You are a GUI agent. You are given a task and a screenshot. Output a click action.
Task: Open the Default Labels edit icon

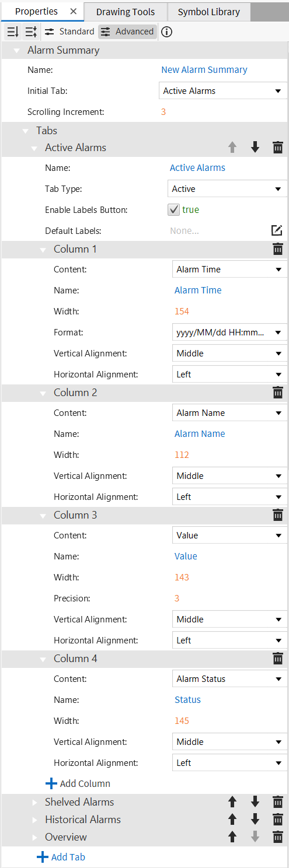(x=277, y=230)
